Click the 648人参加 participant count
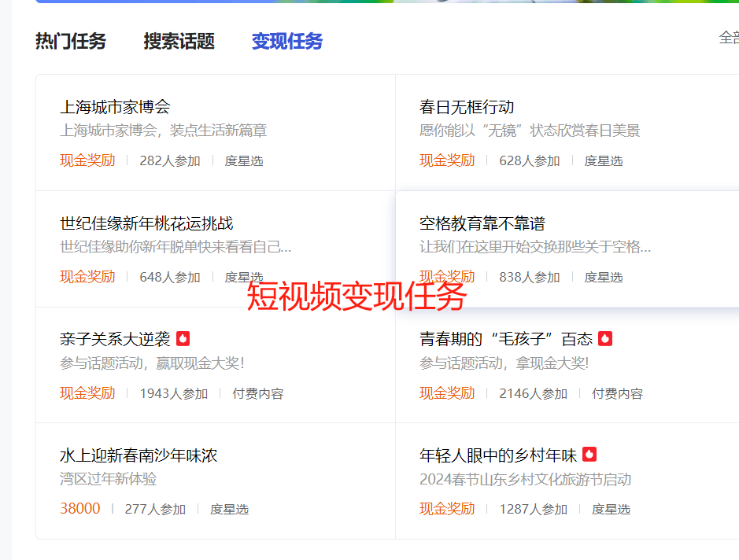Image resolution: width=739 pixels, height=560 pixels. tap(170, 278)
